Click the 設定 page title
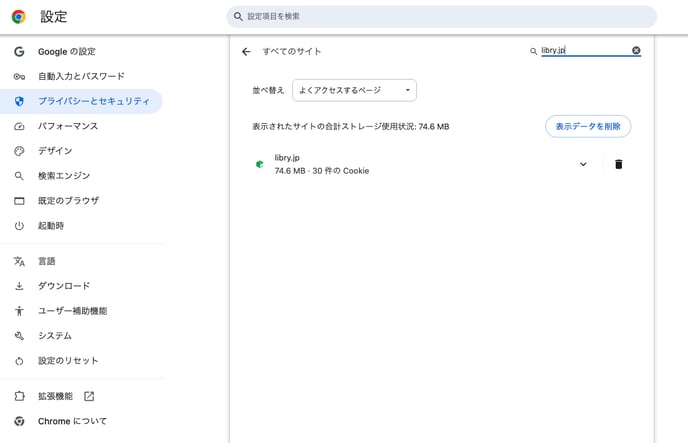The image size is (688, 443). click(x=54, y=17)
